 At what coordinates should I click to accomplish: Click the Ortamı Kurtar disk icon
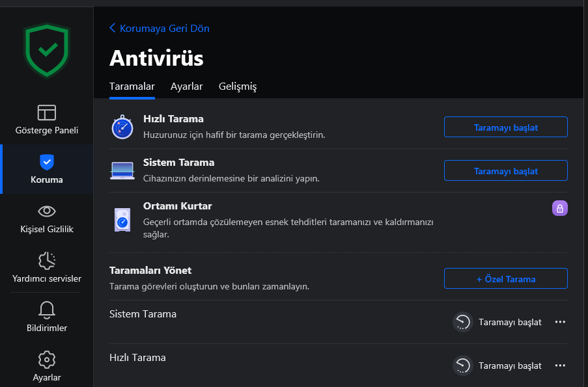[x=122, y=220]
